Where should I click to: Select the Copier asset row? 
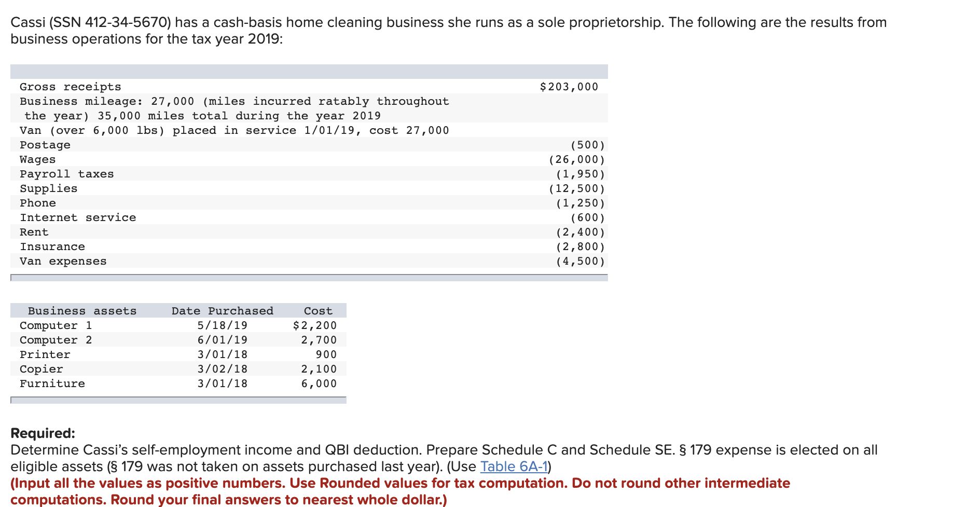(x=178, y=369)
